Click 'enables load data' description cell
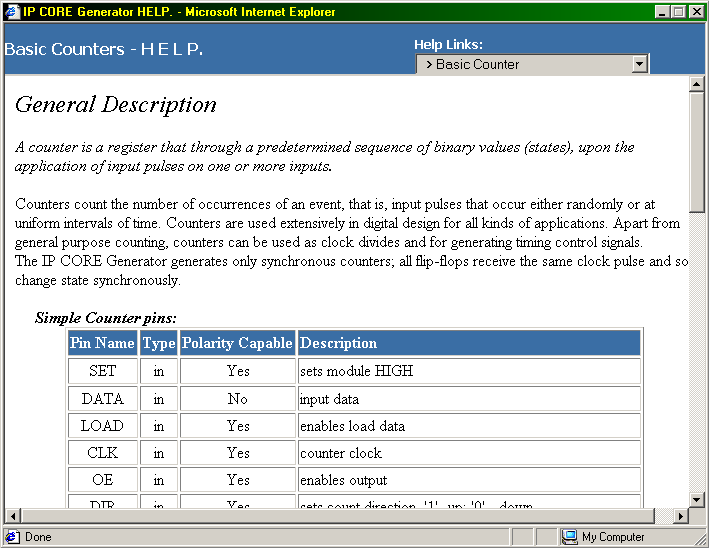 pos(469,426)
